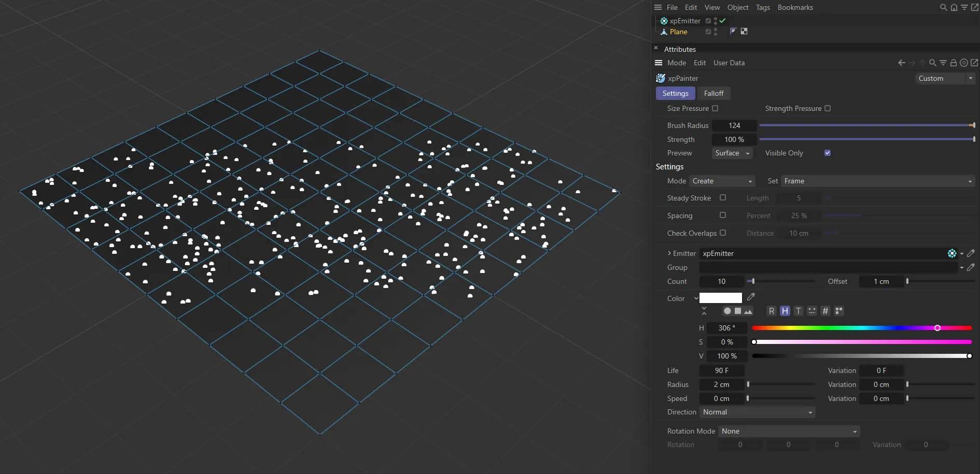The image size is (980, 474).
Task: Enable the Size Pressure checkbox
Action: click(x=715, y=108)
